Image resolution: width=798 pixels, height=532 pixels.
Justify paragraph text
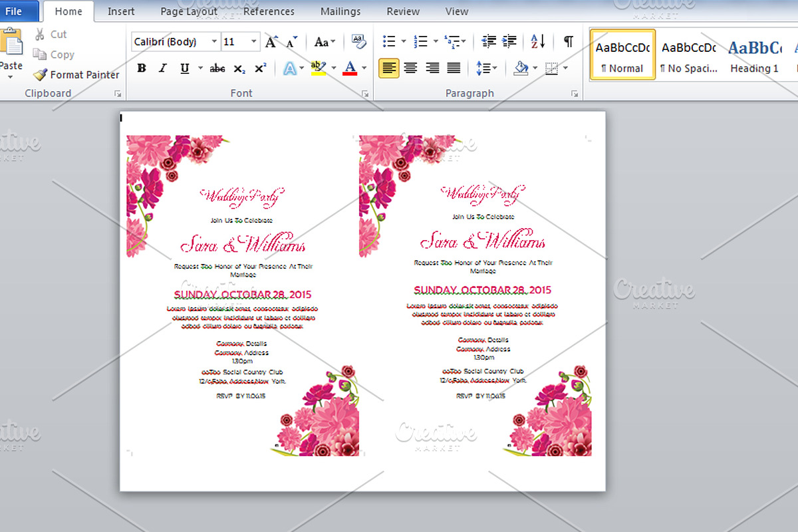click(454, 68)
